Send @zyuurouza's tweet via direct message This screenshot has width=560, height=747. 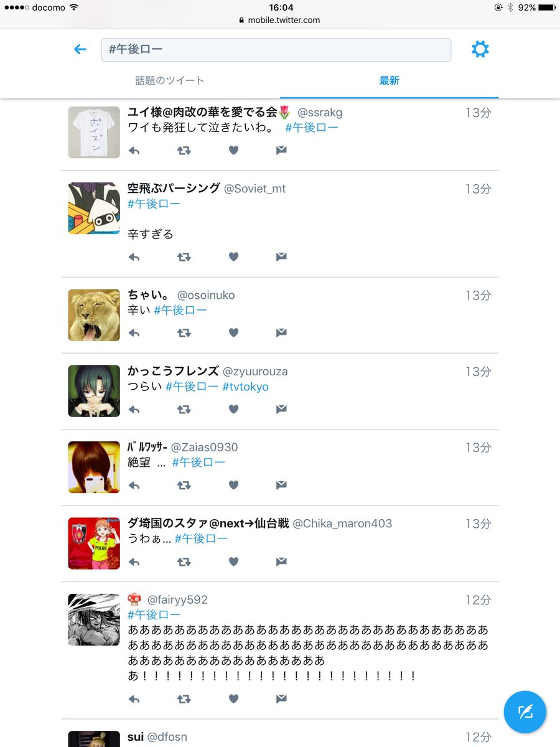(x=281, y=409)
